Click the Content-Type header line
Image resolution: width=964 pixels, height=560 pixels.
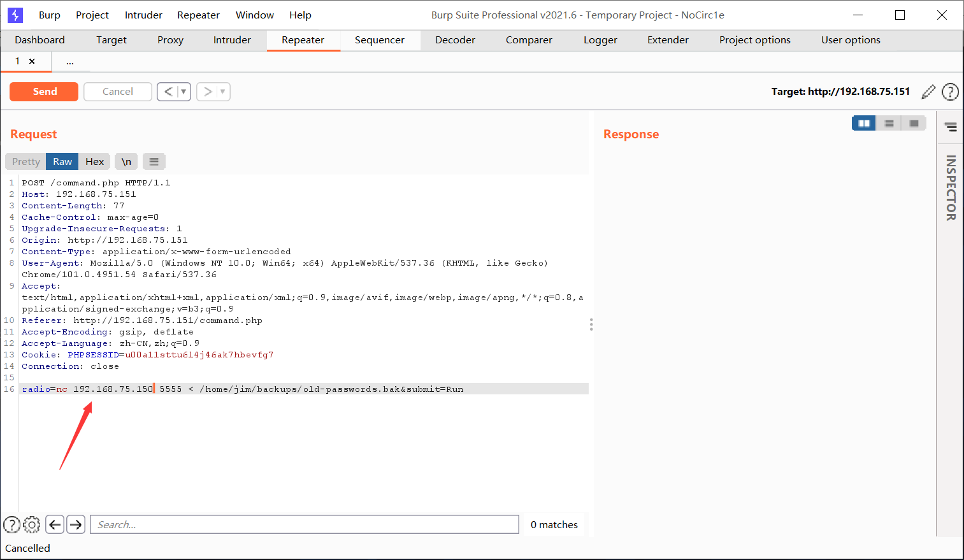[x=156, y=252]
